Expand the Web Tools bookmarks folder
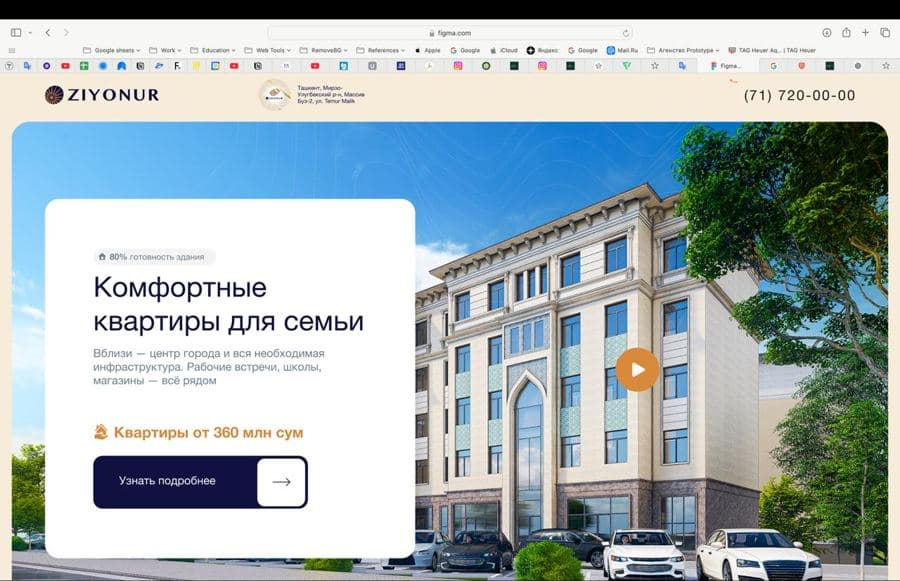The image size is (900, 581). point(267,51)
